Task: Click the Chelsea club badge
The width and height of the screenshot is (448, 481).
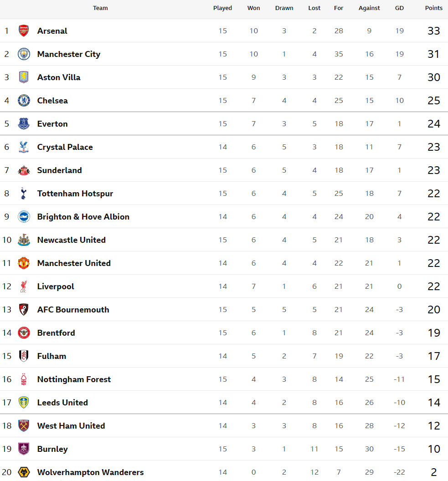Action: [x=24, y=101]
